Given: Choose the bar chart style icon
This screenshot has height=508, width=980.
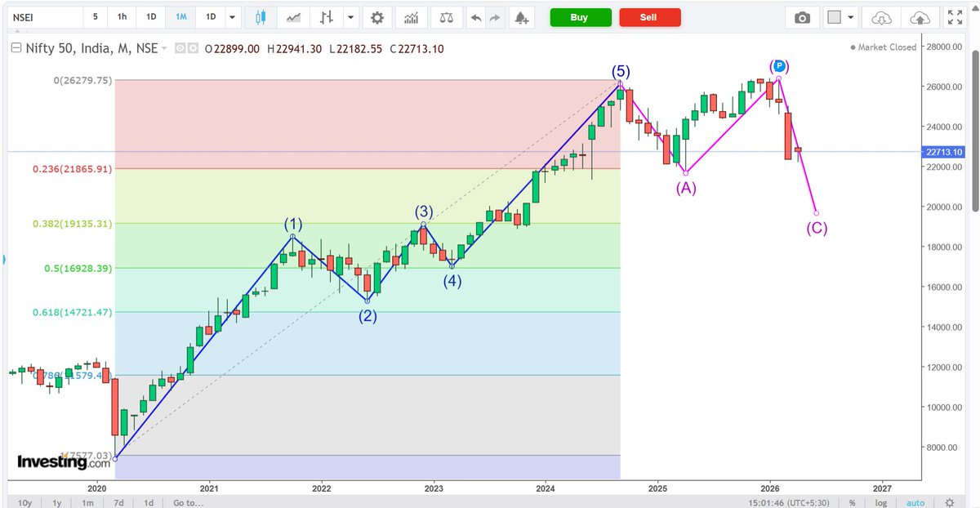Looking at the screenshot, I should pyautogui.click(x=327, y=17).
